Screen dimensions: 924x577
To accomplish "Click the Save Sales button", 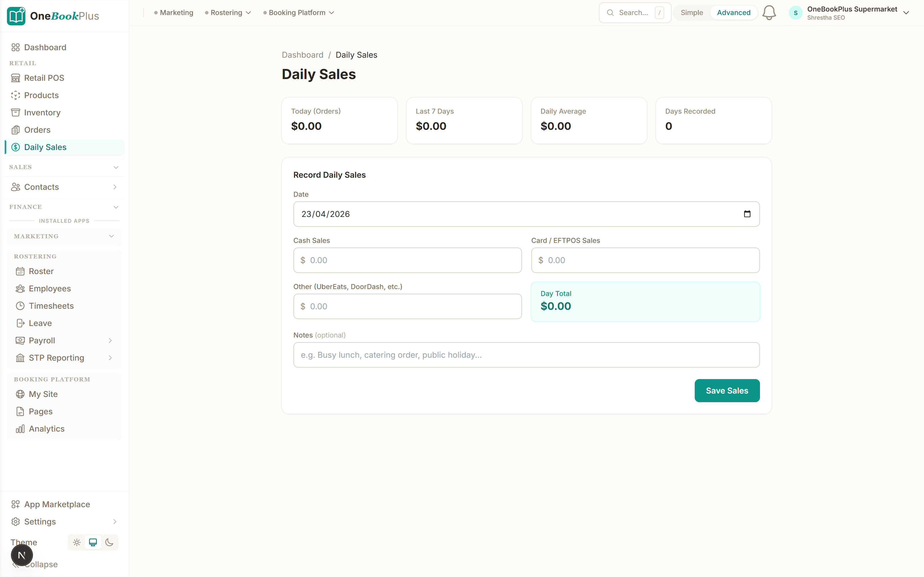I will [x=727, y=390].
